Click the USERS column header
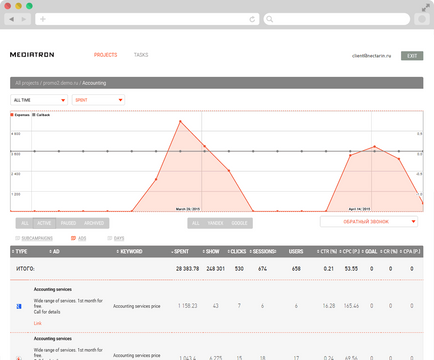434x360 pixels. [x=296, y=251]
